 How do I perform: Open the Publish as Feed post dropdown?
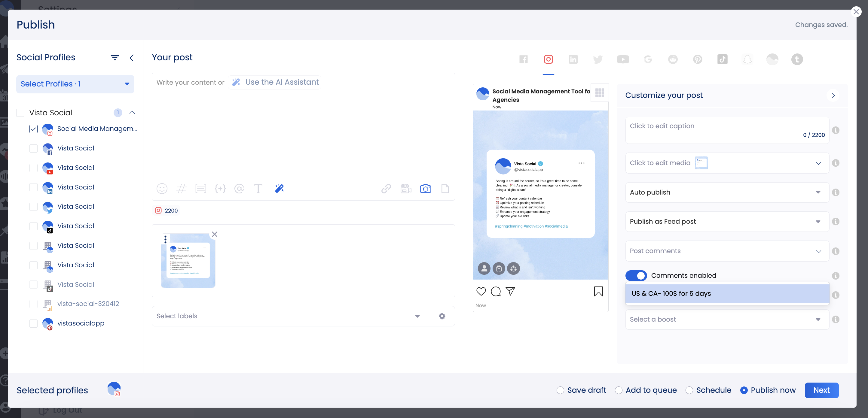[727, 221]
